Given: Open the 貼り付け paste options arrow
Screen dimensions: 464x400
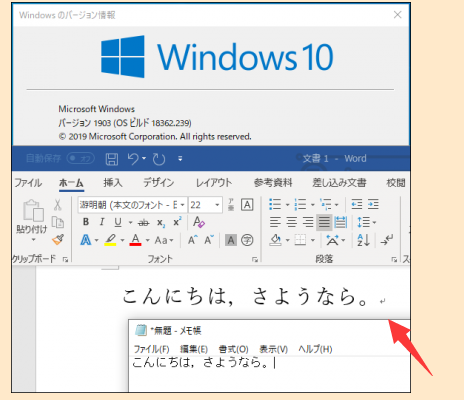Looking at the screenshot, I should pos(33,240).
